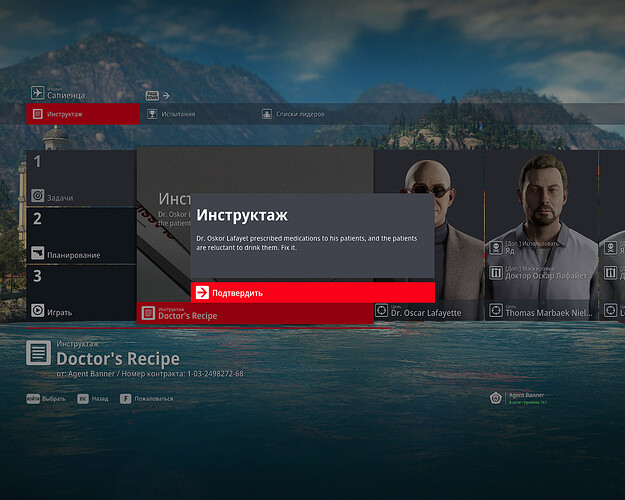The width and height of the screenshot is (625, 500).
Task: Select step 2 Планирование
Action: point(81,235)
